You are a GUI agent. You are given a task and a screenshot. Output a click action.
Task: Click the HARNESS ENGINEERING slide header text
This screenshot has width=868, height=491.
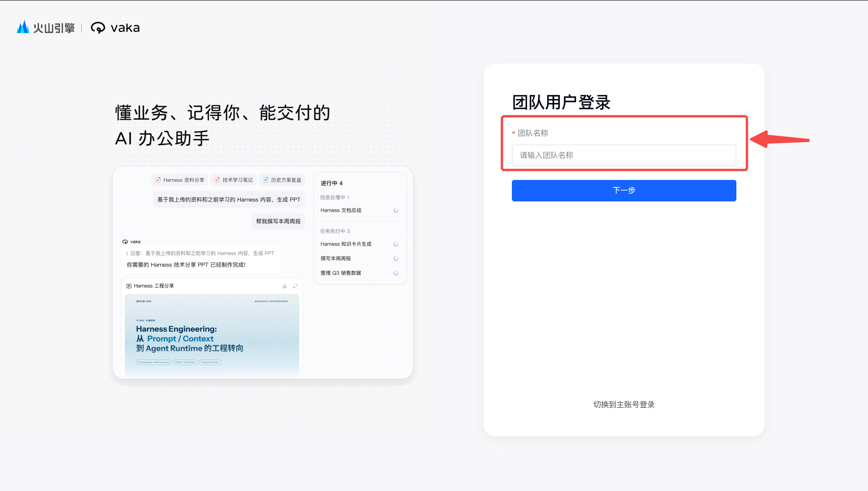[x=271, y=302]
